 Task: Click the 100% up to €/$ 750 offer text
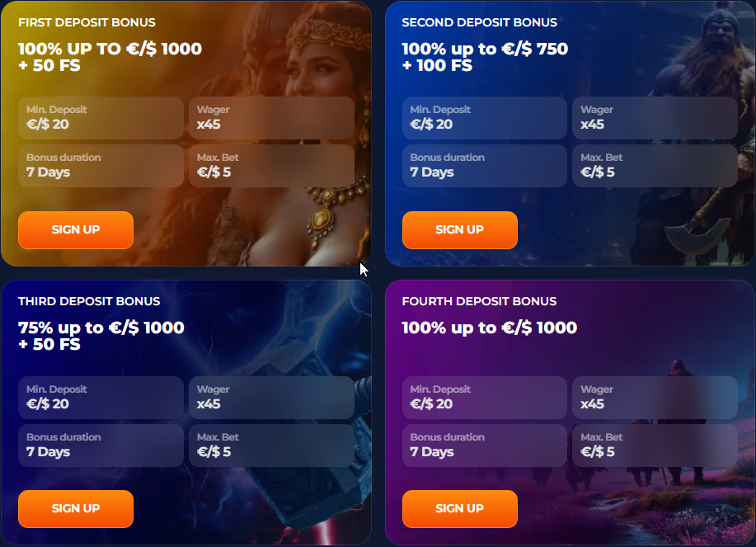(x=485, y=49)
